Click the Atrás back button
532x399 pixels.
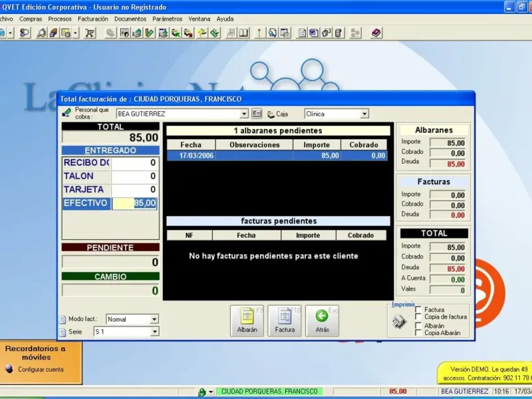tap(323, 321)
